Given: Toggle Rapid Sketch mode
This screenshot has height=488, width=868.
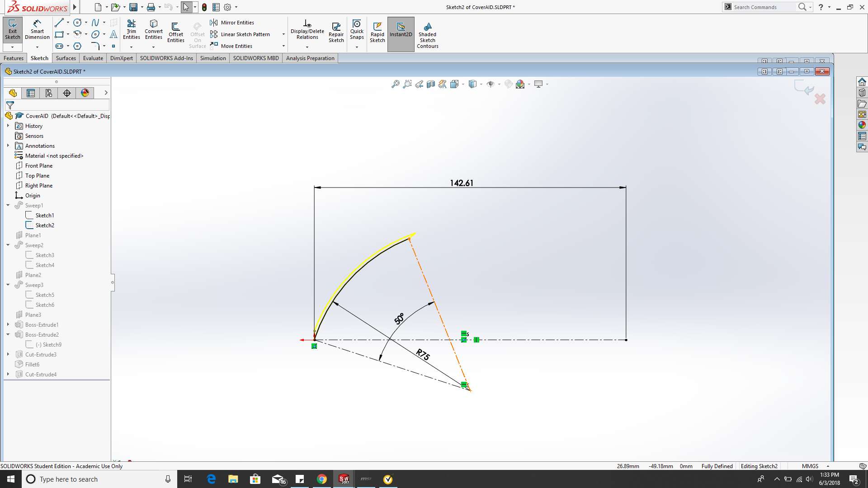Looking at the screenshot, I should click(377, 33).
